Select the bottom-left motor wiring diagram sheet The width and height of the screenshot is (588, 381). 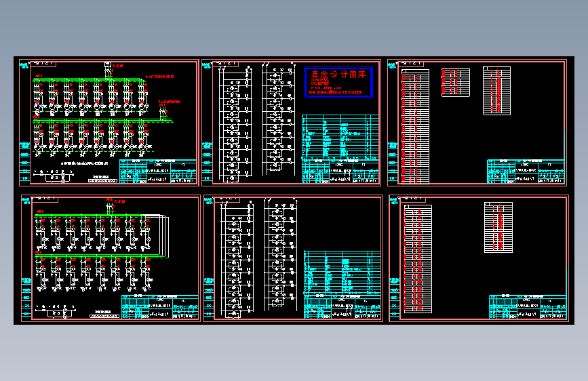(x=111, y=258)
